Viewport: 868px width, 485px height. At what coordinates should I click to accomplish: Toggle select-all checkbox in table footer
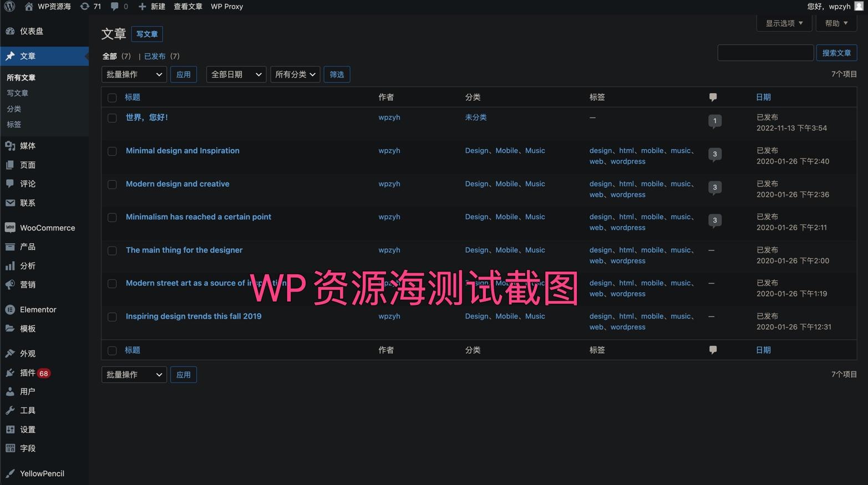pos(112,350)
